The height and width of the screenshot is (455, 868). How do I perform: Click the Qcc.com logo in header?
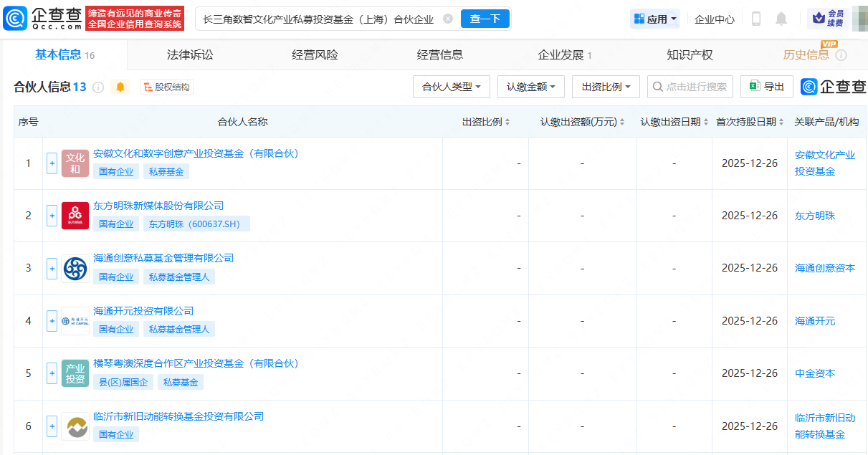(43, 19)
